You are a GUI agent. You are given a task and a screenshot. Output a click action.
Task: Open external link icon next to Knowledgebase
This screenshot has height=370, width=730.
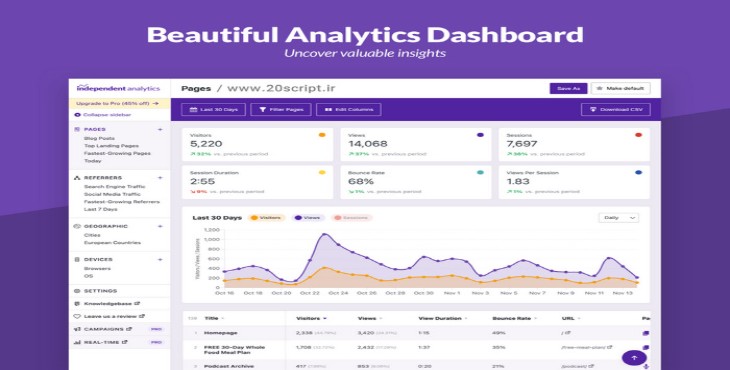pos(137,303)
